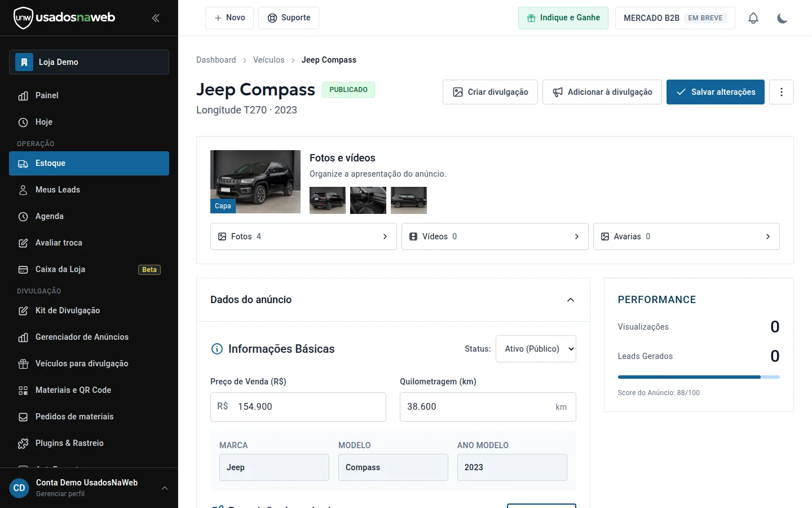Collapse the sidebar with double-chevron icon
The width and height of the screenshot is (812, 508).
(x=156, y=18)
